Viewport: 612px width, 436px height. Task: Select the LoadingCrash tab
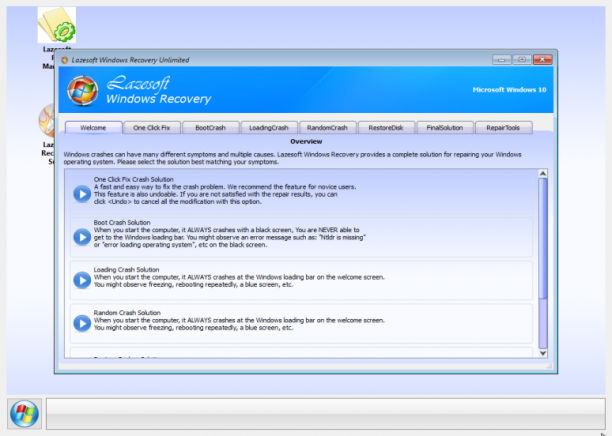coord(269,128)
